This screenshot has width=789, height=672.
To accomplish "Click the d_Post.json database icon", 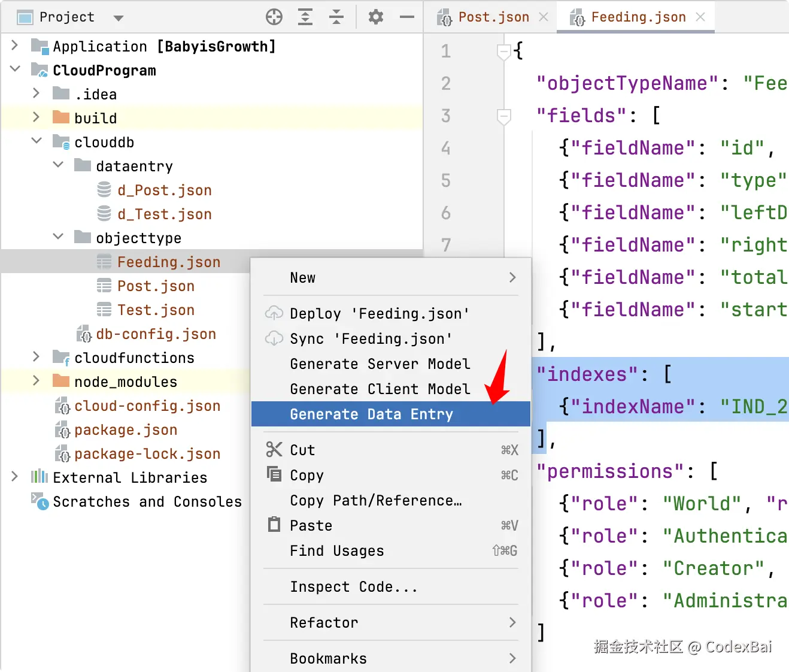I will click(104, 190).
